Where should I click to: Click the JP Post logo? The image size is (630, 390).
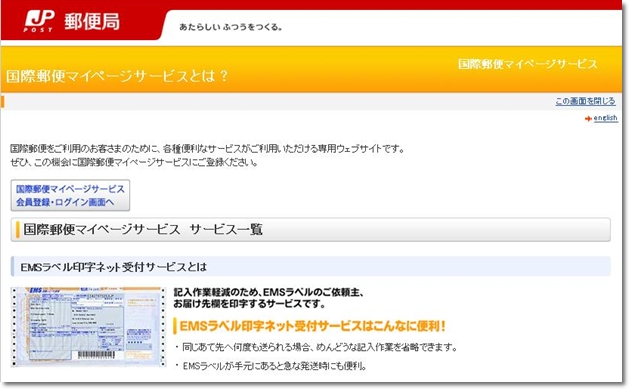tap(39, 21)
